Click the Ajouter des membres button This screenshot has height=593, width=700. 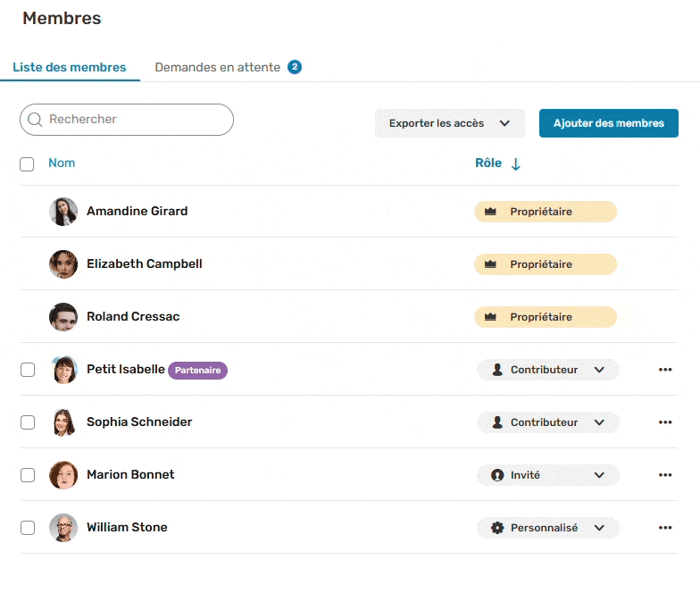(608, 123)
